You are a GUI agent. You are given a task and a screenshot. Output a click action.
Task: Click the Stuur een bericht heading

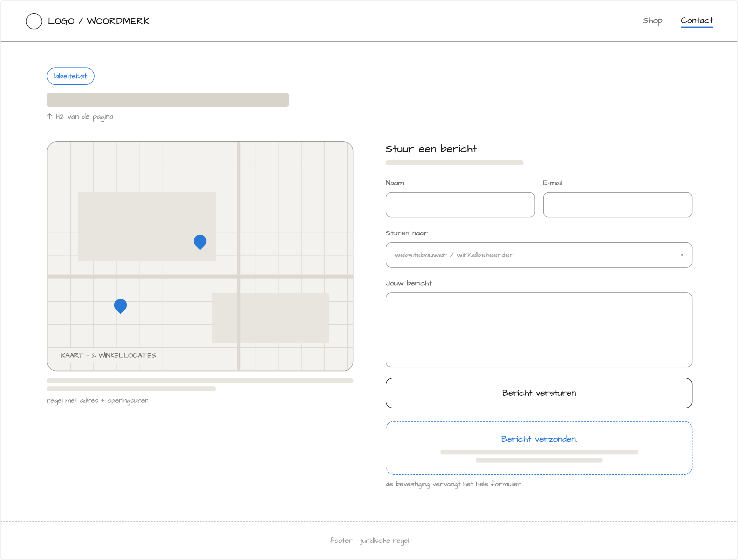click(x=431, y=149)
